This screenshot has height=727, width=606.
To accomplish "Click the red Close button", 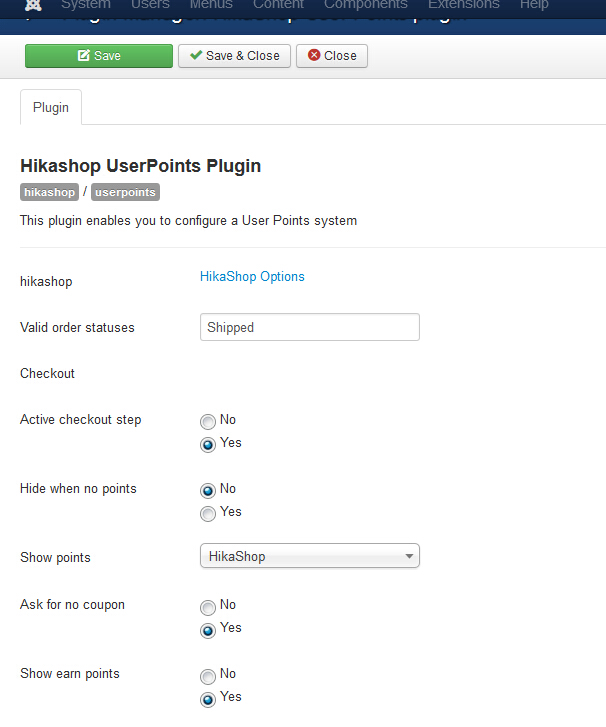I will click(332, 56).
